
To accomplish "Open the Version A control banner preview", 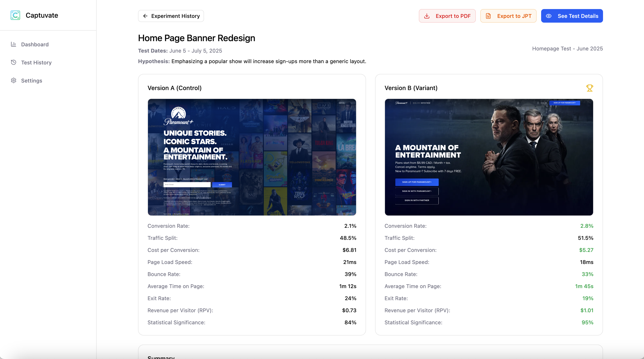I will 251,157.
